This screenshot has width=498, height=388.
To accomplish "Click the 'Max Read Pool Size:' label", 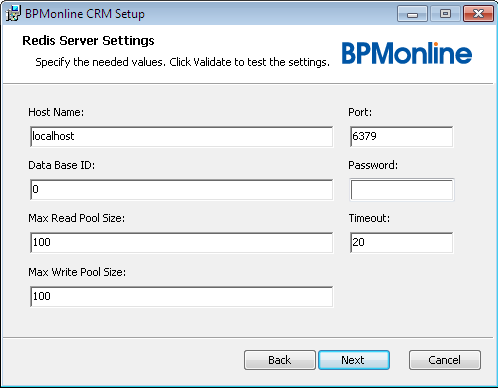I will [77, 218].
